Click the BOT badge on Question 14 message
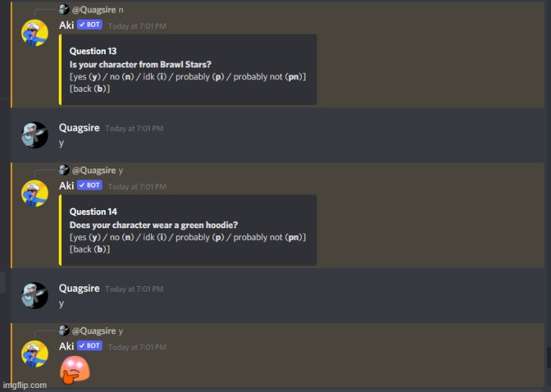 [89, 185]
